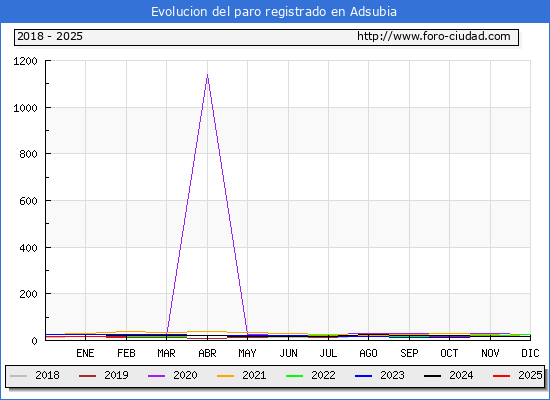The image size is (550, 400).
Task: Click the DIC month label on the axis
Action: [x=530, y=353]
